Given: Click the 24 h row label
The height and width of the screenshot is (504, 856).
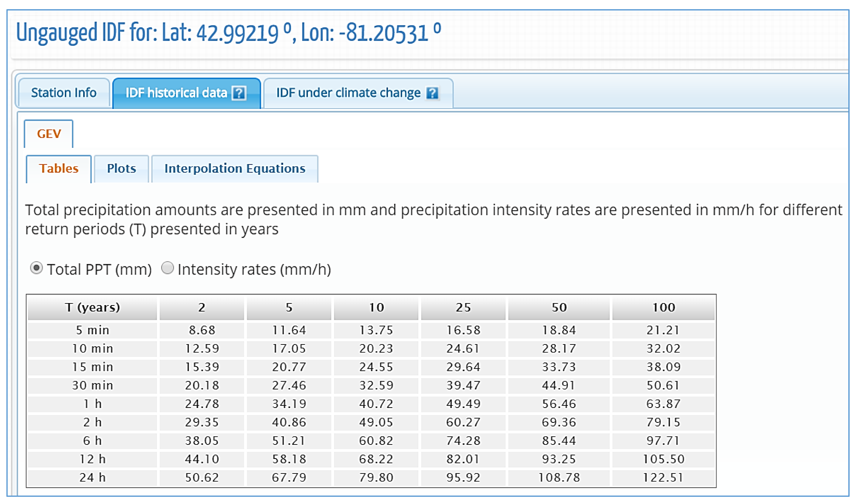Looking at the screenshot, I should (92, 477).
